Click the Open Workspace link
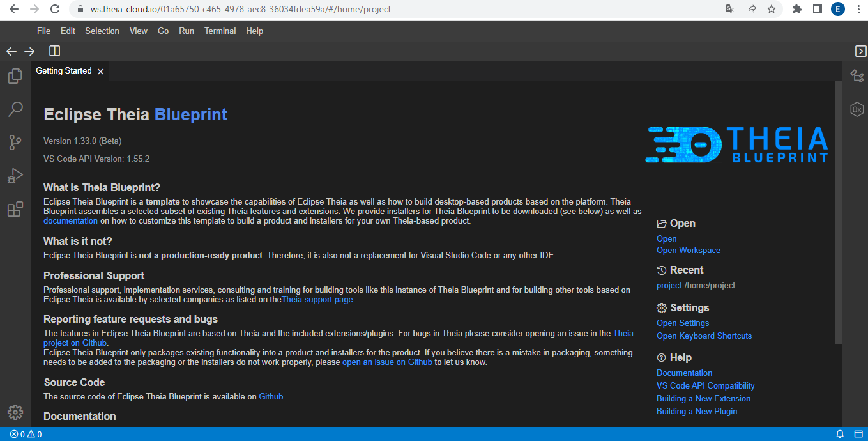 [689, 250]
